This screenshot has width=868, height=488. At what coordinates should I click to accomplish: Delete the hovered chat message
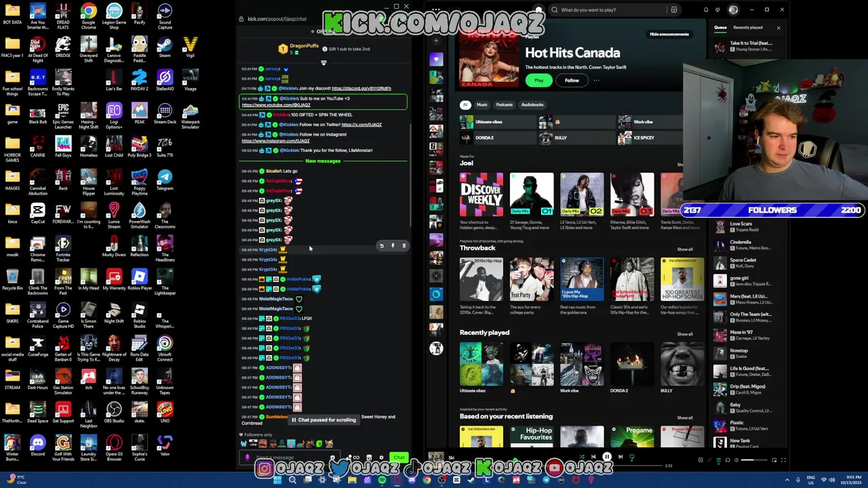[x=403, y=246]
